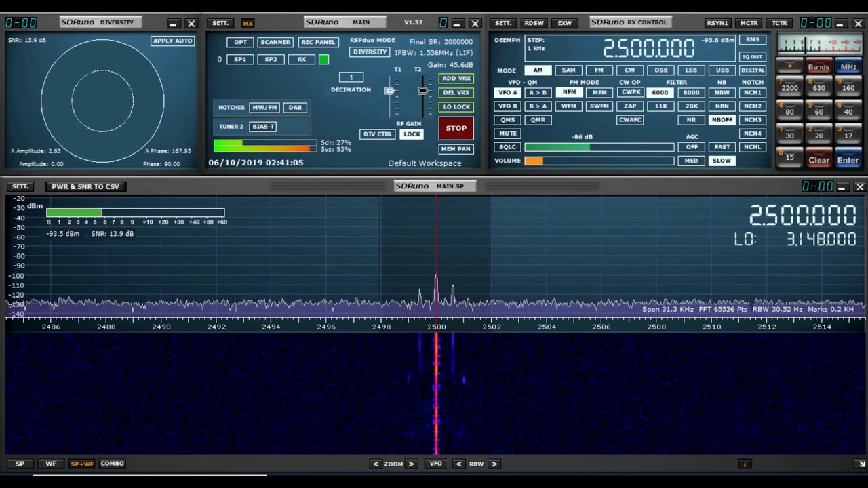The width and height of the screenshot is (868, 488).
Task: Click the orange MA button in Main panel
Action: click(248, 23)
